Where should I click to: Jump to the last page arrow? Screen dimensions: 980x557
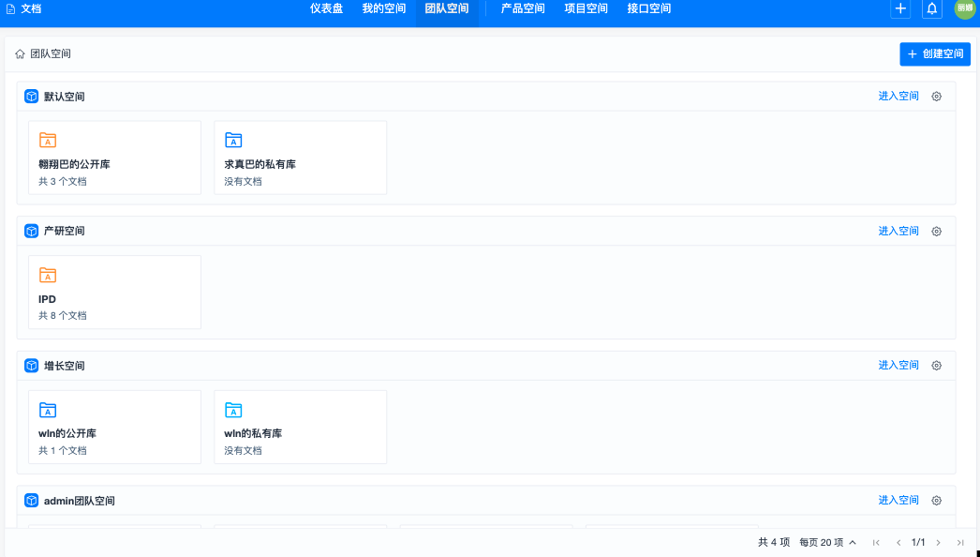(x=960, y=542)
